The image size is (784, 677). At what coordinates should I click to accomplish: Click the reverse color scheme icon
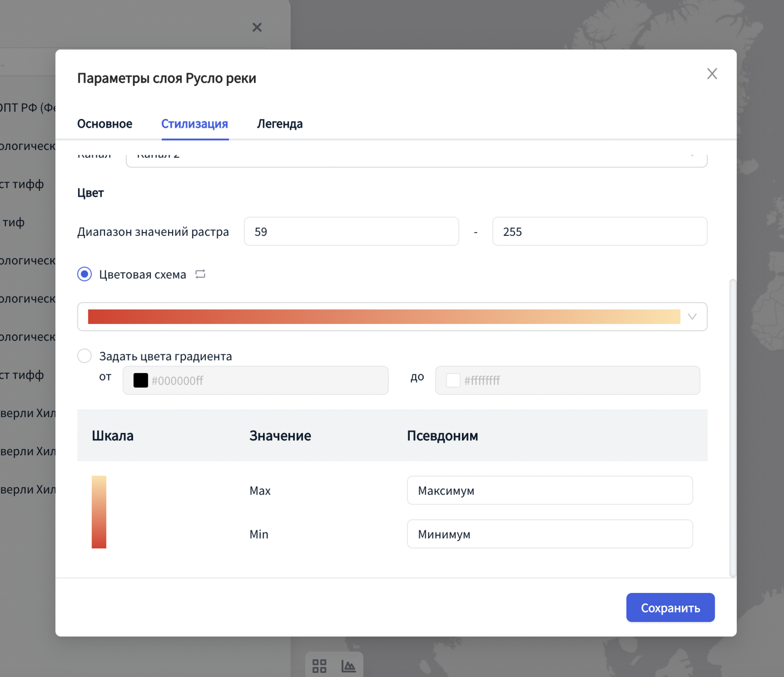coord(200,274)
